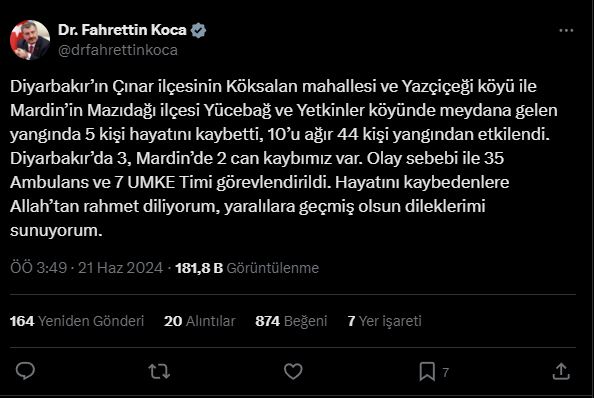This screenshot has height=398, width=594.
Task: Click the repost arrows icon
Action: coord(159,371)
